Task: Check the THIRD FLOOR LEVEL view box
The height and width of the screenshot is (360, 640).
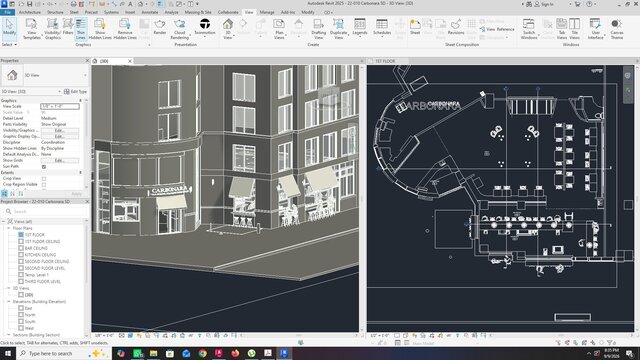Action: pyautogui.click(x=21, y=282)
